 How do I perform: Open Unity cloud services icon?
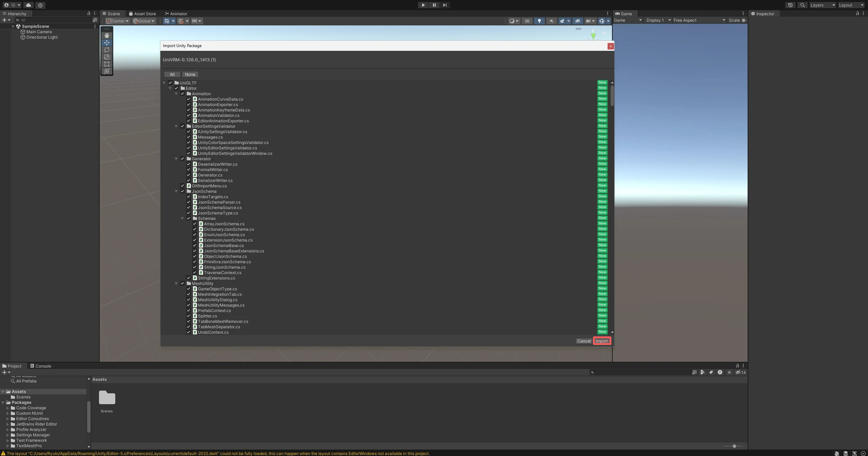28,5
